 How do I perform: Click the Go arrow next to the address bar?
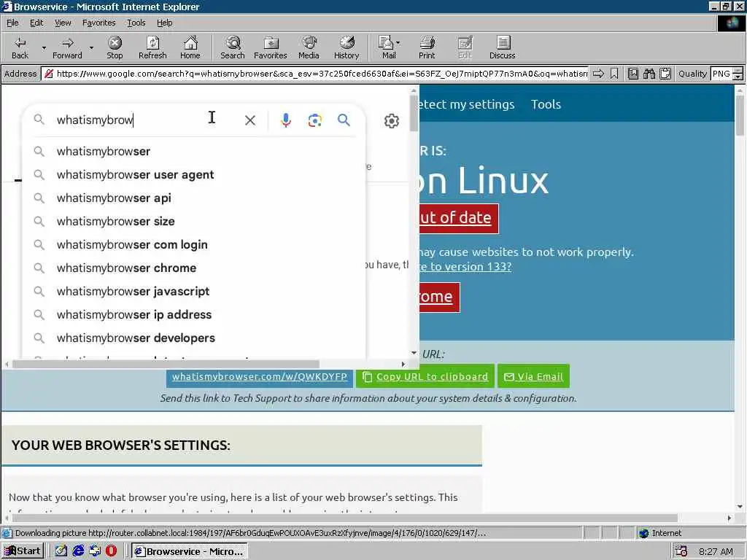pyautogui.click(x=598, y=74)
